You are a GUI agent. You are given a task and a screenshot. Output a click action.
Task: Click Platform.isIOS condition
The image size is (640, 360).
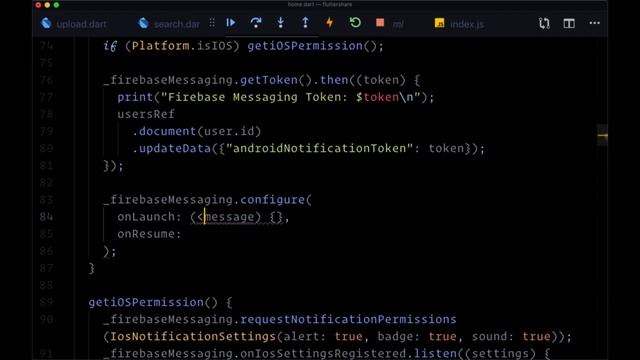pos(182,46)
